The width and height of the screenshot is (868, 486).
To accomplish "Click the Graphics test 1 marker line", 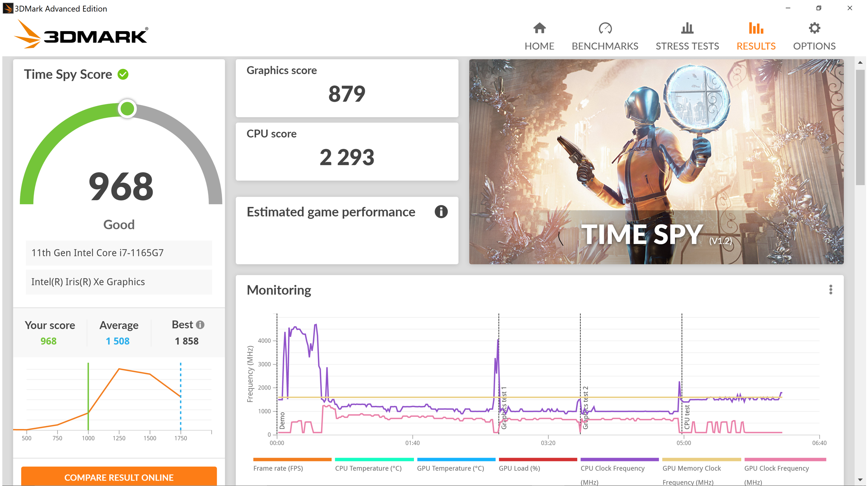I will [499, 374].
